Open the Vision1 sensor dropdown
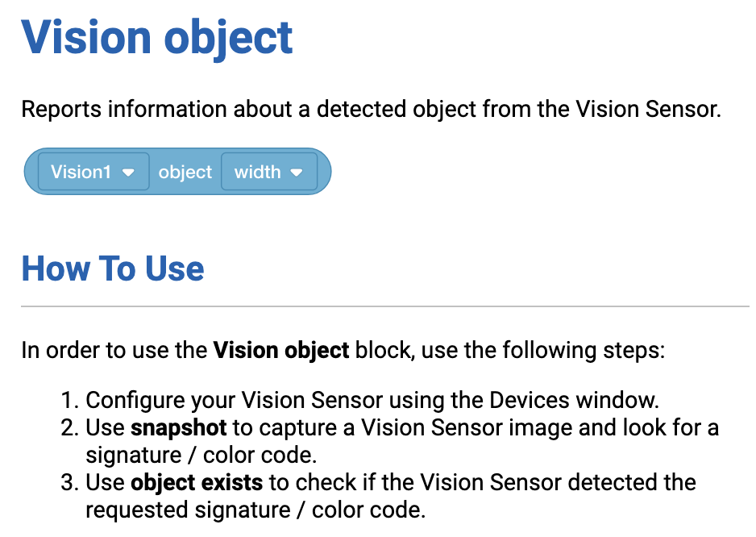 [x=93, y=172]
